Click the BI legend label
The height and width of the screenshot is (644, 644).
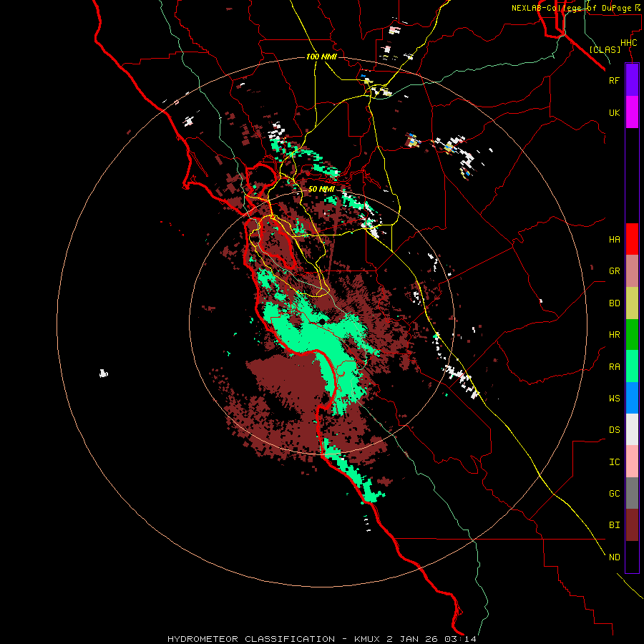point(614,525)
